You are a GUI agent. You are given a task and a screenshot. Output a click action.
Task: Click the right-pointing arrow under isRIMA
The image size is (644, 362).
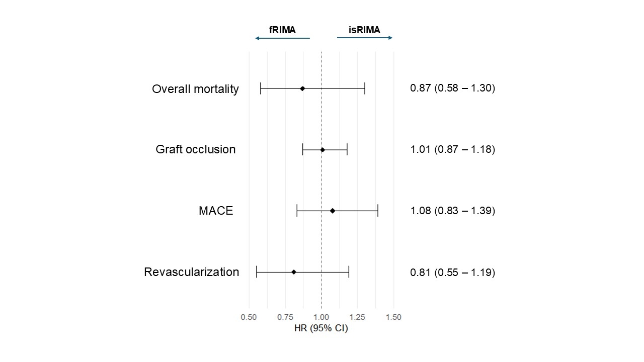[x=365, y=38]
